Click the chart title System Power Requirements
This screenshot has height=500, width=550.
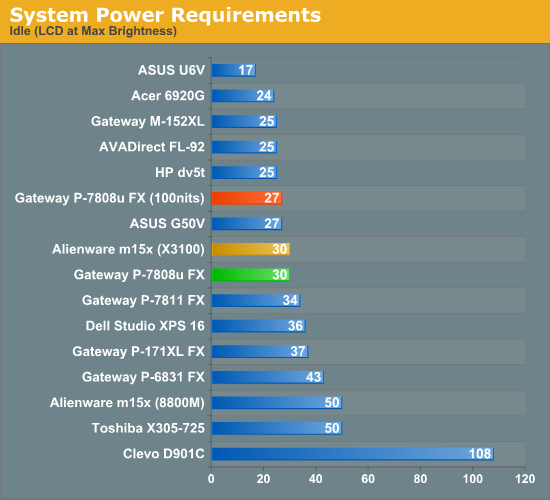pos(165,15)
